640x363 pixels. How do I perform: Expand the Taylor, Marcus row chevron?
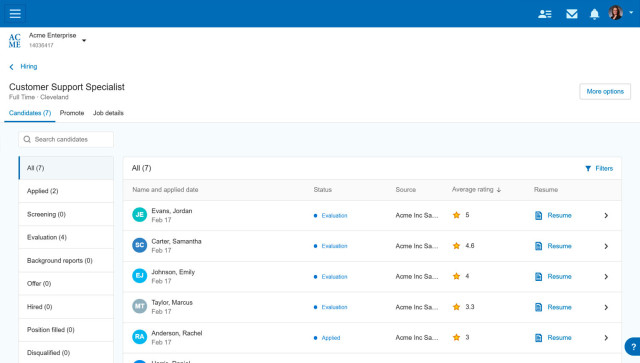[x=606, y=307]
